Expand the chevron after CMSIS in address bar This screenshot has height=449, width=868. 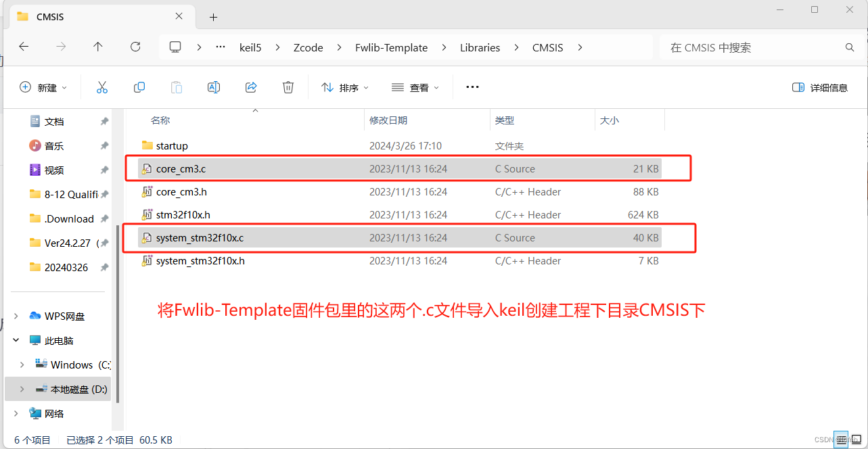click(x=580, y=47)
